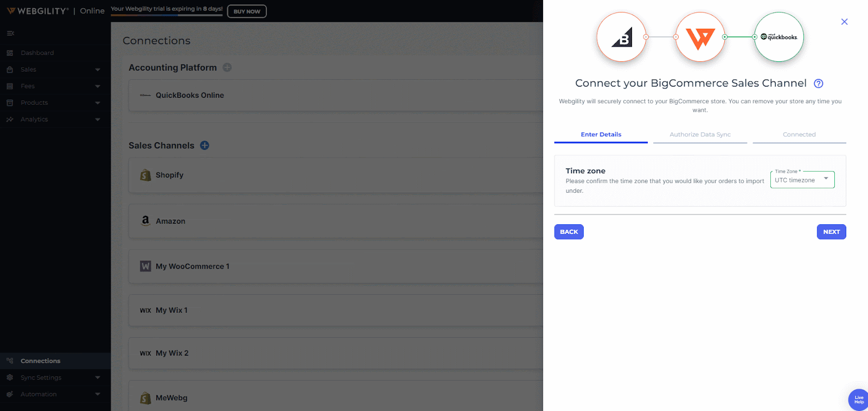Screen dimensions: 868x411
Task: Open the Live Help chat bubble
Action: pyautogui.click(x=858, y=400)
